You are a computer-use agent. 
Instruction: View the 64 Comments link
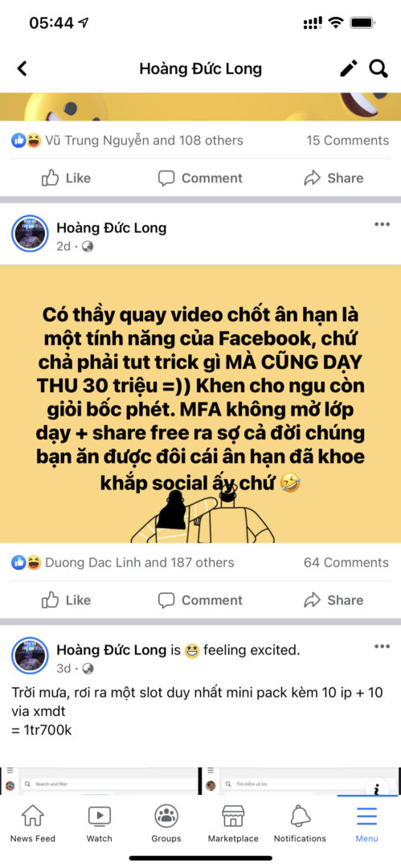pyautogui.click(x=346, y=563)
